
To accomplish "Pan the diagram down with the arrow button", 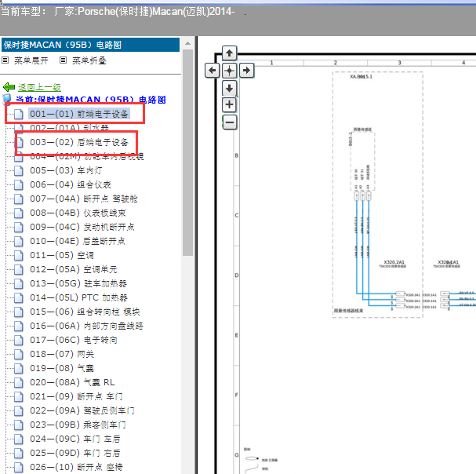I will click(x=229, y=88).
